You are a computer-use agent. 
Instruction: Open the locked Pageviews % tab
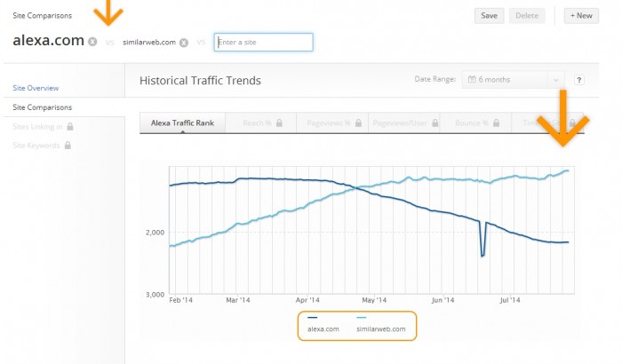(x=332, y=123)
